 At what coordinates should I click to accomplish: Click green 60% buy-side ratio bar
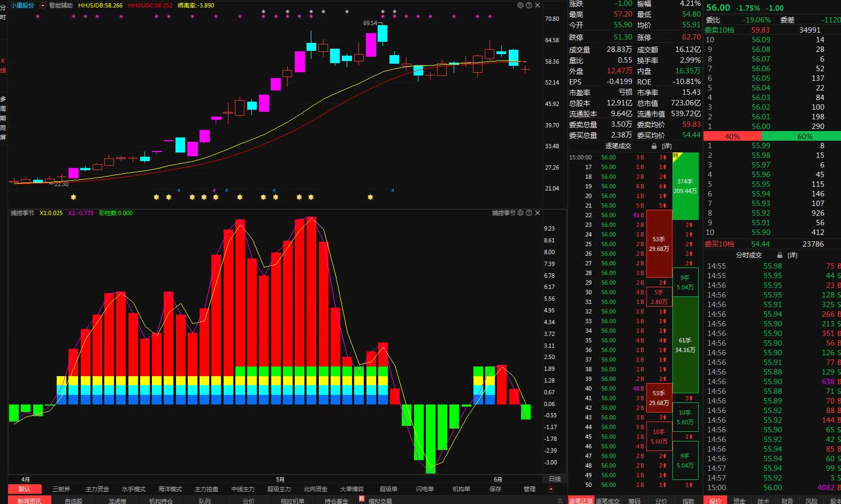[x=801, y=136]
